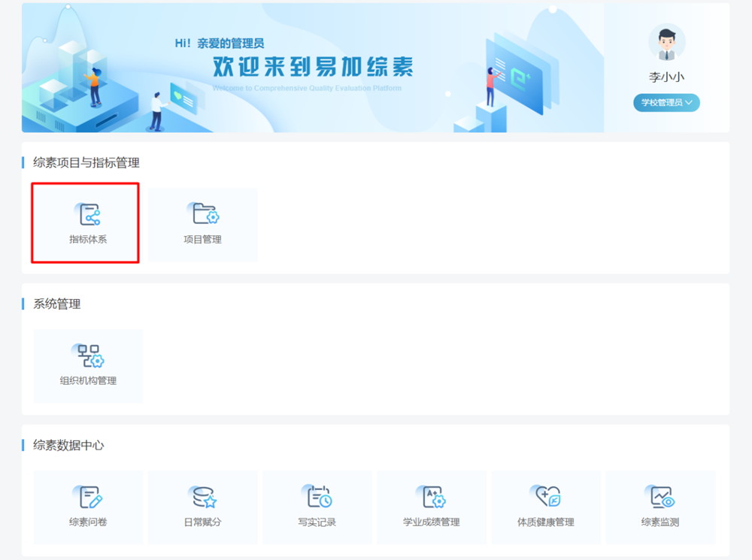Click the 体质健康管理 label text

click(x=546, y=522)
